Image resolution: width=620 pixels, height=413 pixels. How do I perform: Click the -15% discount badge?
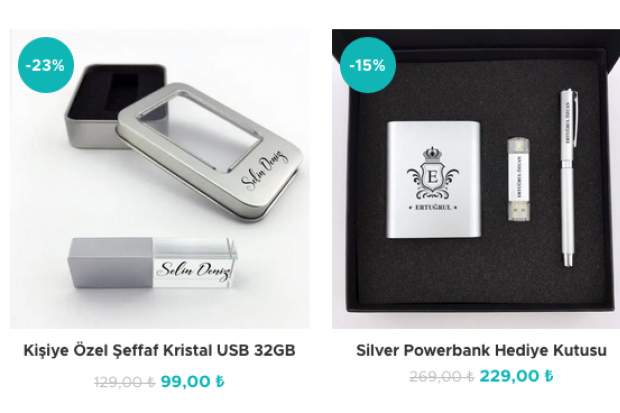[x=368, y=65]
